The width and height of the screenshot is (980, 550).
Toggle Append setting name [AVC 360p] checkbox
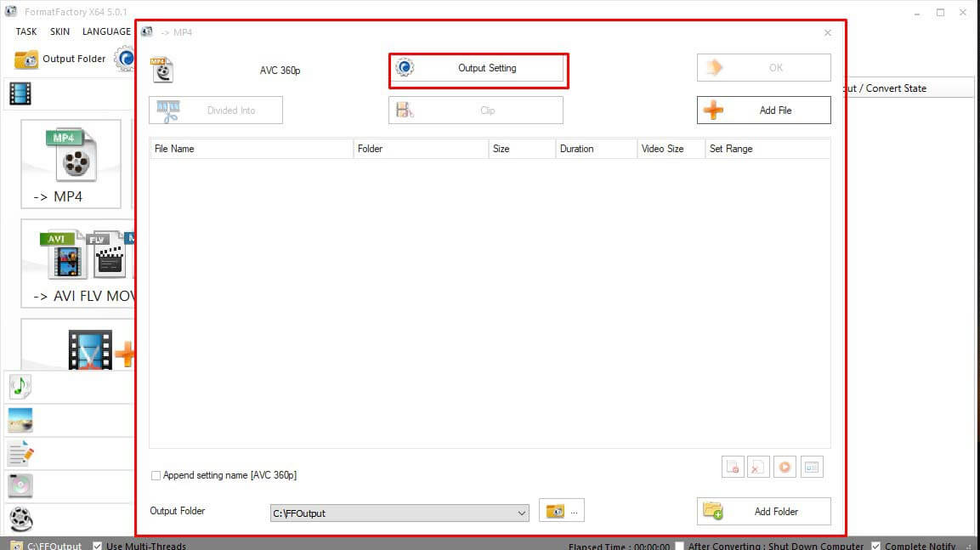point(156,476)
